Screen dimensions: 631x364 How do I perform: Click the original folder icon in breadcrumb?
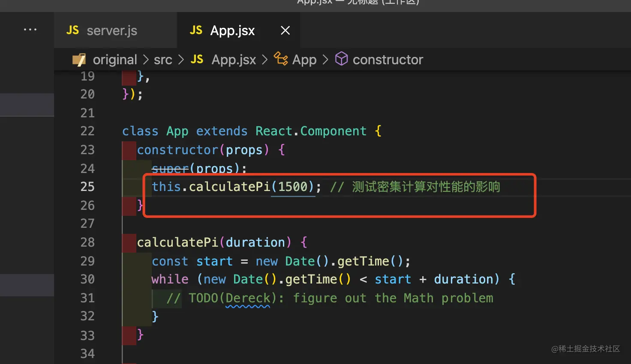pos(79,60)
